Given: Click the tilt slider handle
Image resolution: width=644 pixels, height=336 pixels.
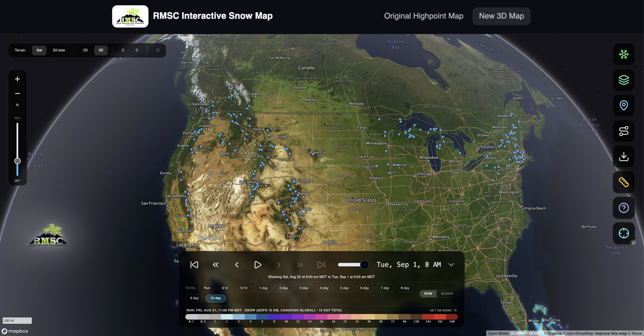Looking at the screenshot, I should [17, 161].
